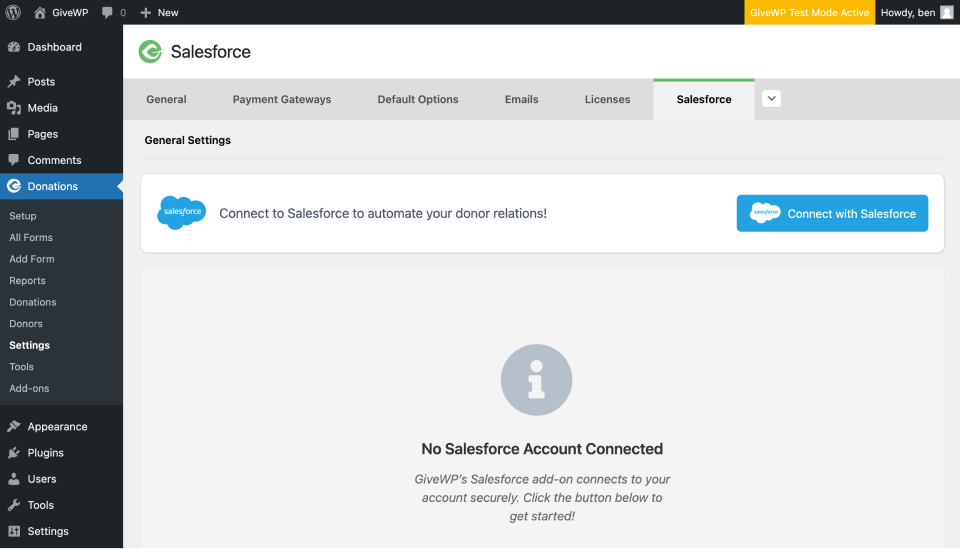Click the gray info circle icon
Image resolution: width=960 pixels, height=549 pixels.
536,379
